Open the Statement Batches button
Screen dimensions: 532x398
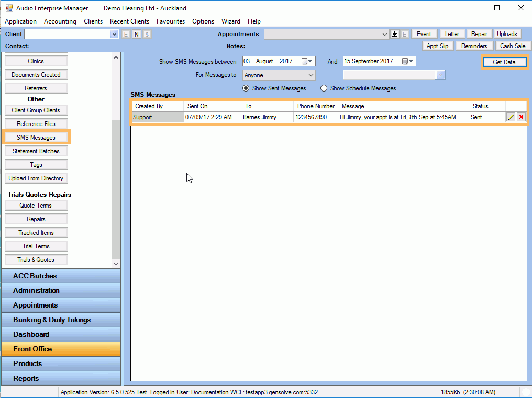point(36,151)
